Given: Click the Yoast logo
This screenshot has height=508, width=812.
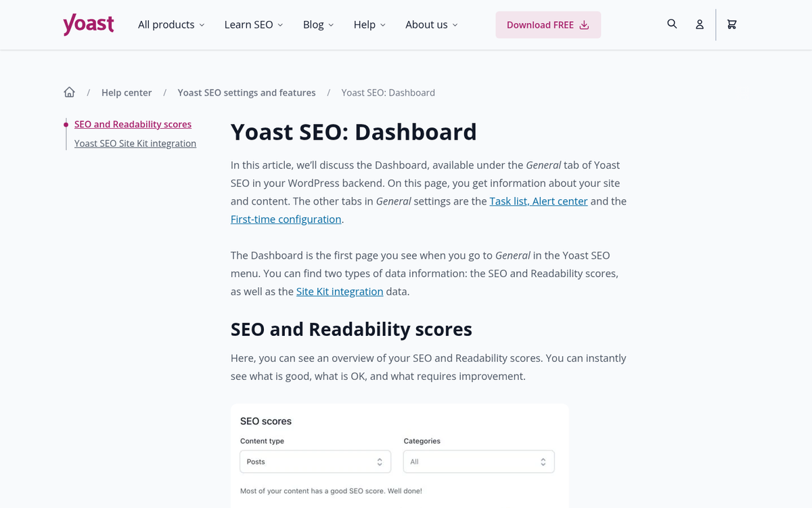Looking at the screenshot, I should pos(88,24).
